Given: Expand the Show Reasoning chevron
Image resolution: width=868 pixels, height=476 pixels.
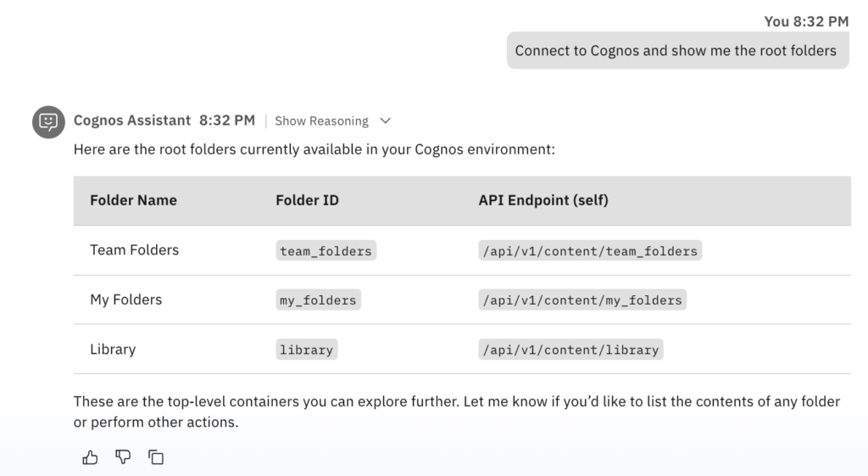Looking at the screenshot, I should pos(386,121).
